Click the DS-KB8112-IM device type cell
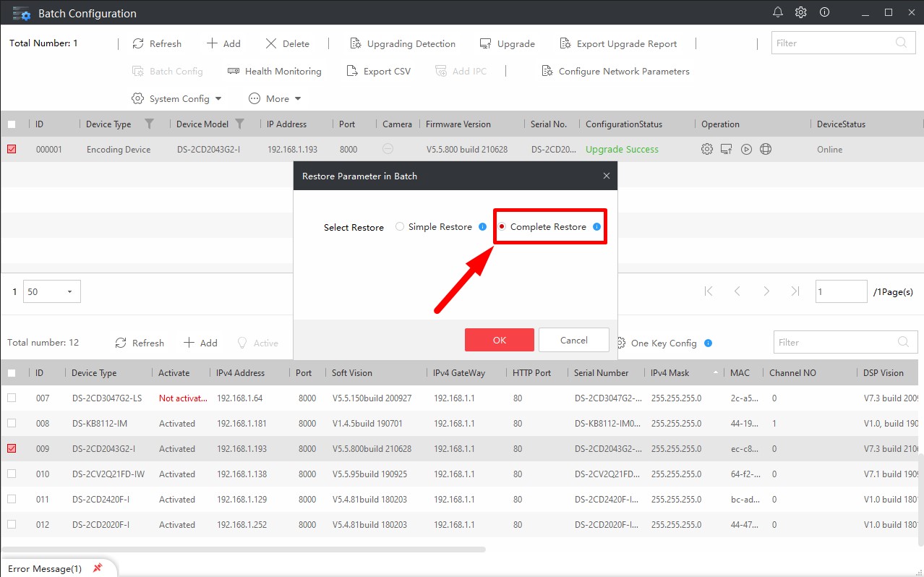This screenshot has width=924, height=577. pos(100,423)
